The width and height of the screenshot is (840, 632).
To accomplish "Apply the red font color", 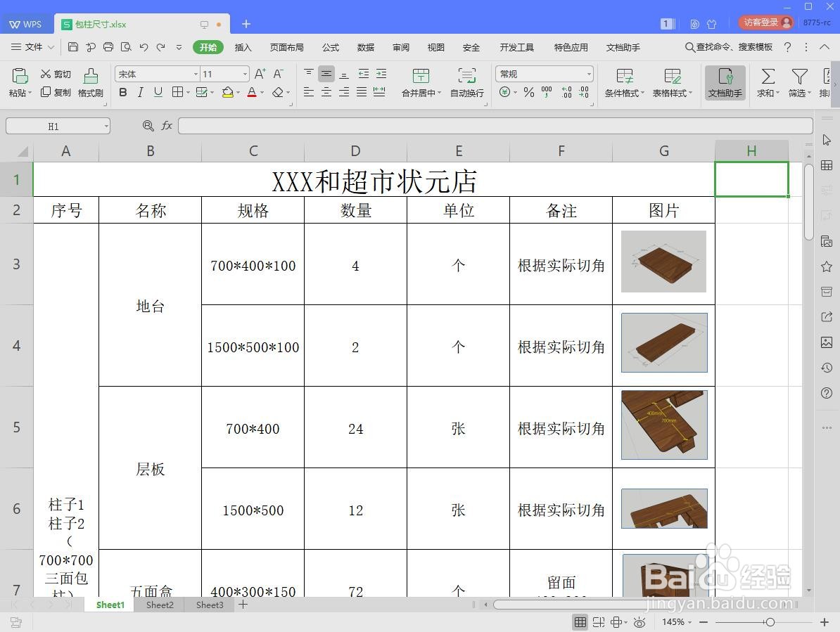I will coord(252,92).
